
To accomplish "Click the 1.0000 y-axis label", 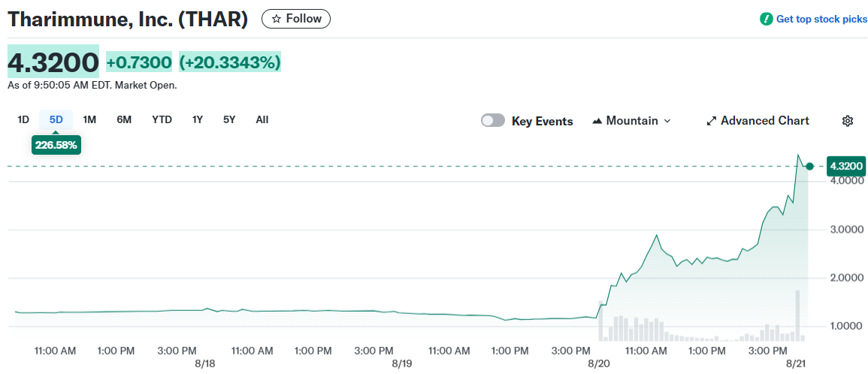I will pyautogui.click(x=847, y=326).
